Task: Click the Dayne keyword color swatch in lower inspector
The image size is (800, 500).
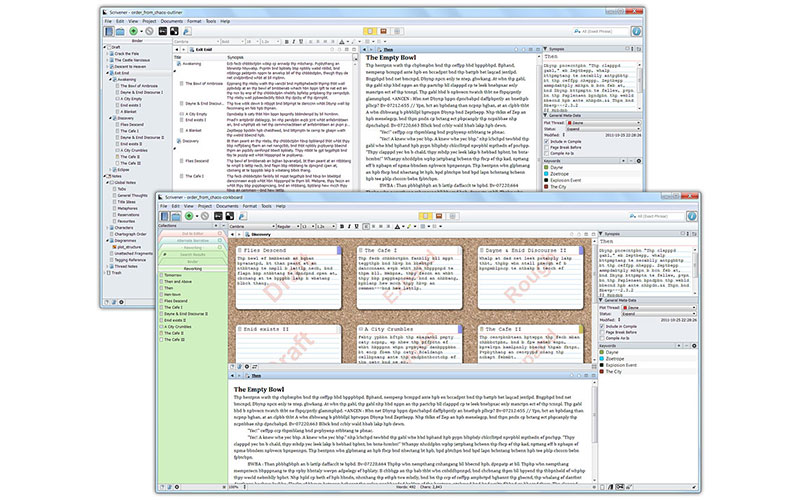Action: [602, 351]
